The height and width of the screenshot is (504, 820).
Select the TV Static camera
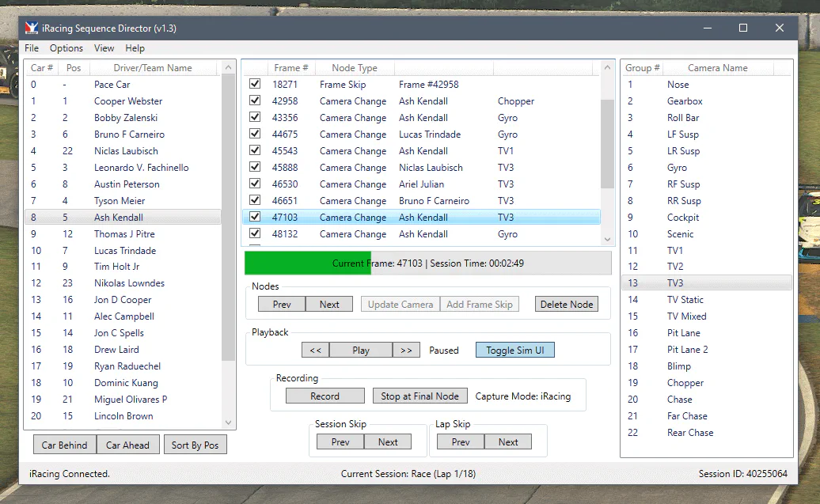(706, 300)
